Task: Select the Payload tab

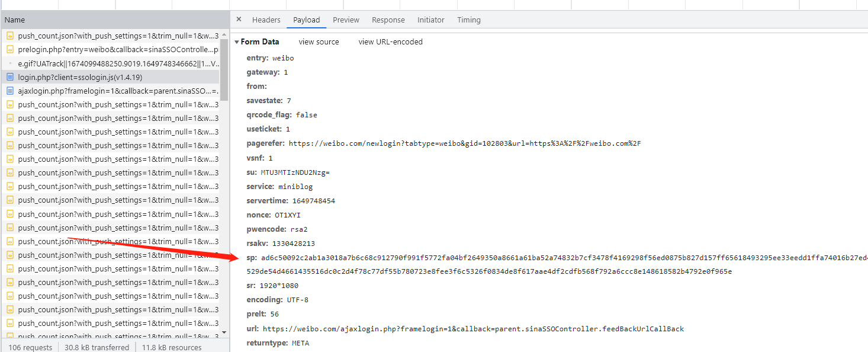Action: pyautogui.click(x=307, y=20)
